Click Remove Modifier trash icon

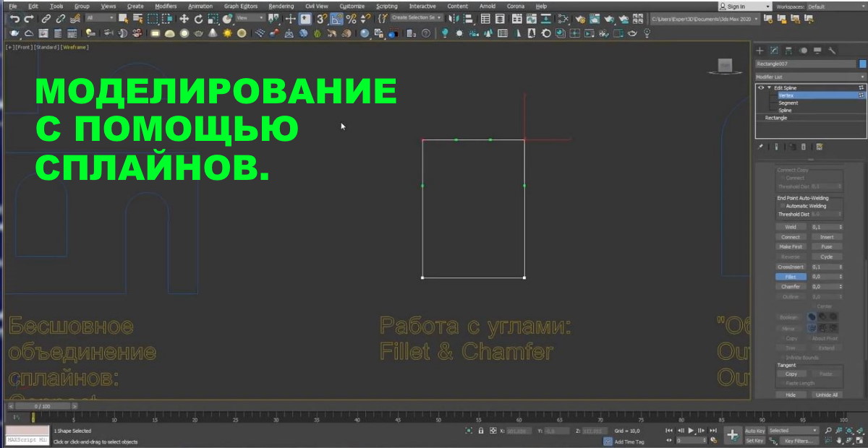pos(803,147)
